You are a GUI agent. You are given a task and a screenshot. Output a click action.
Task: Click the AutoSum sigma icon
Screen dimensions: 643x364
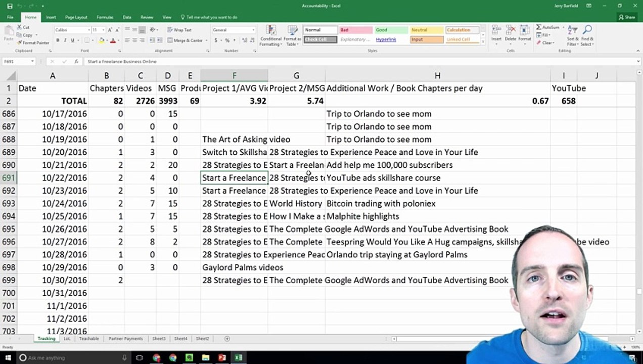(539, 27)
